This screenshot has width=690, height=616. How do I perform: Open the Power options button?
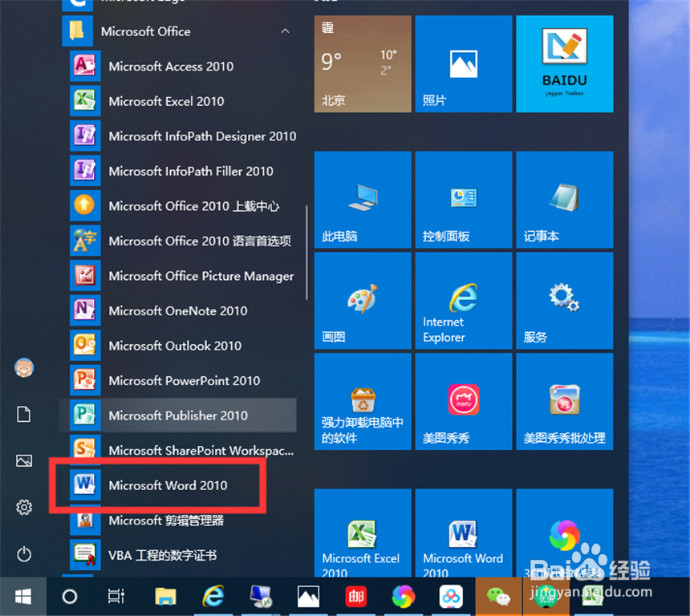24,554
